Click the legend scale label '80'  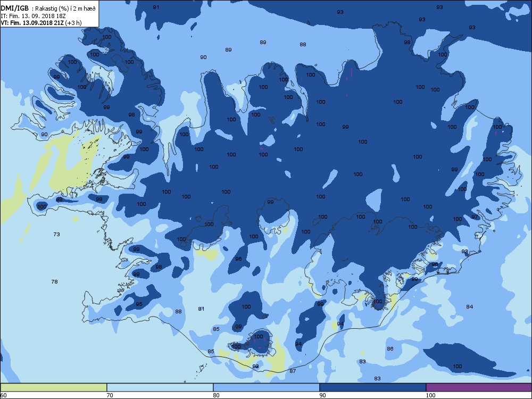click(x=216, y=395)
